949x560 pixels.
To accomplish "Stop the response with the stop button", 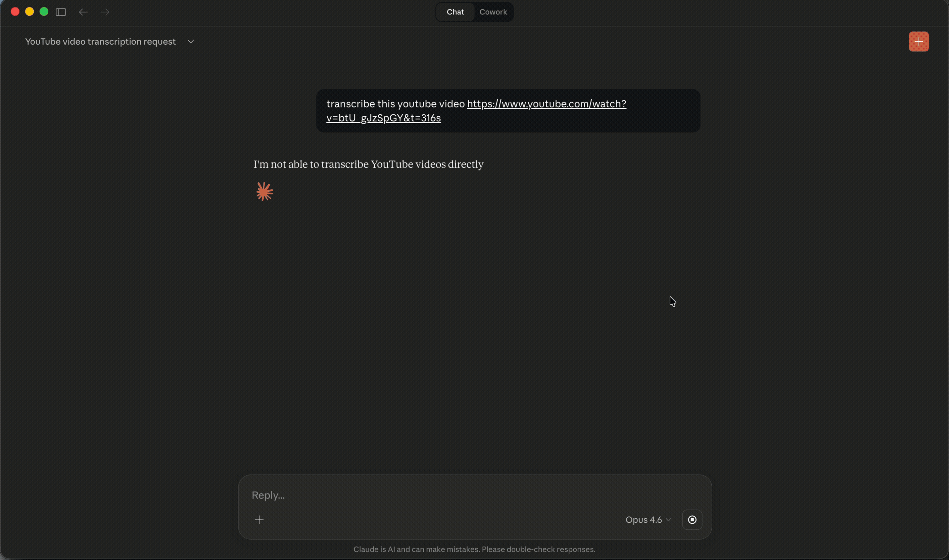I will (692, 520).
